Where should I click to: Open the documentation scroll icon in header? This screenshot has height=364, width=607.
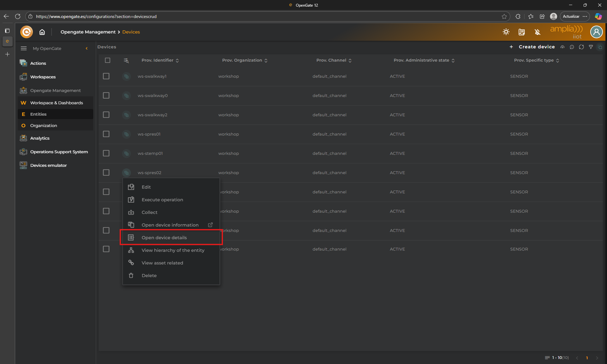[522, 32]
